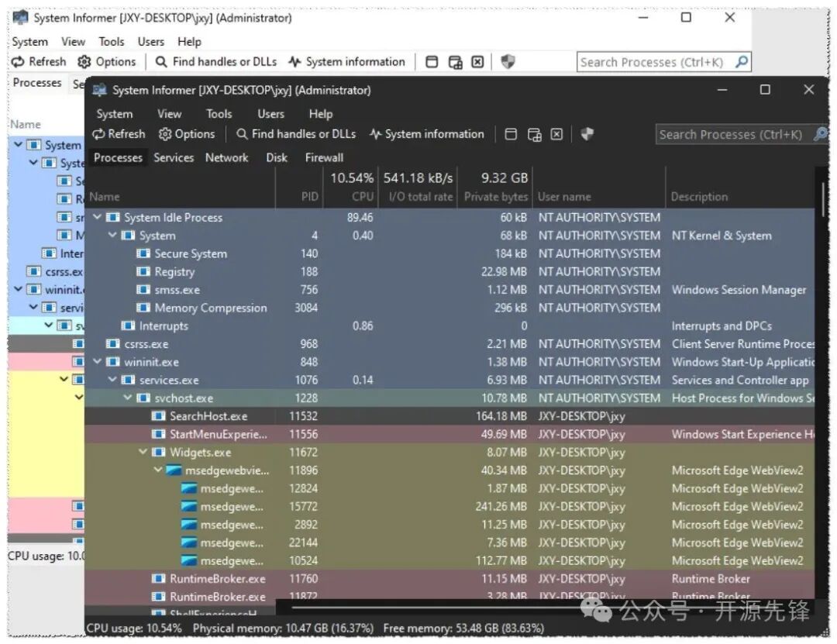Collapse the wininit.exe tree node in dark window
Viewport: 837px width, 644px height.
(x=97, y=362)
